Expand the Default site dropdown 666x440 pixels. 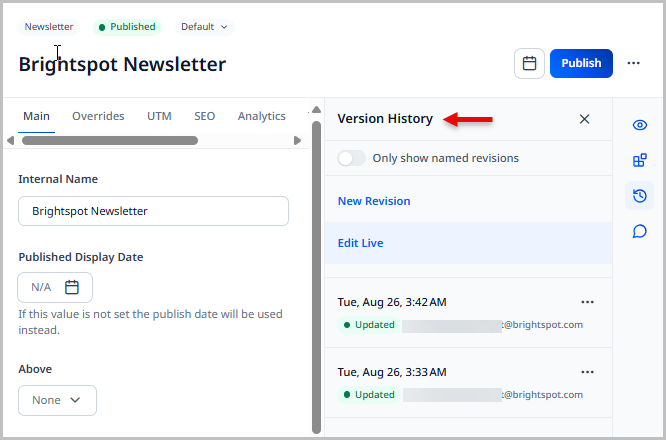point(204,27)
